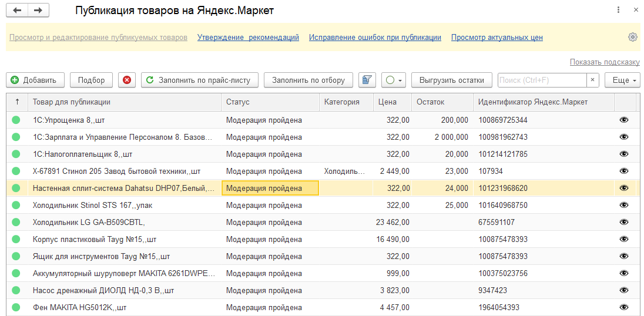Open Исправление ошибок при публикации tab
Image resolution: width=644 pixels, height=316 pixels.
(375, 38)
